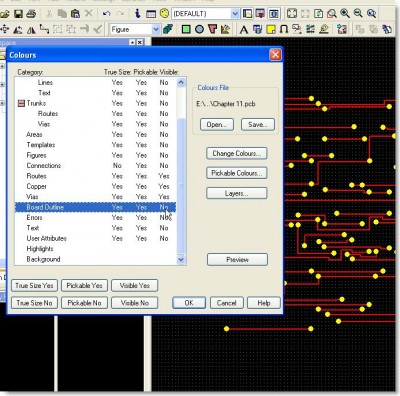Screen dimensions: 400x396
Task: Insert a circle with the blue circle tool
Action: click(x=199, y=30)
